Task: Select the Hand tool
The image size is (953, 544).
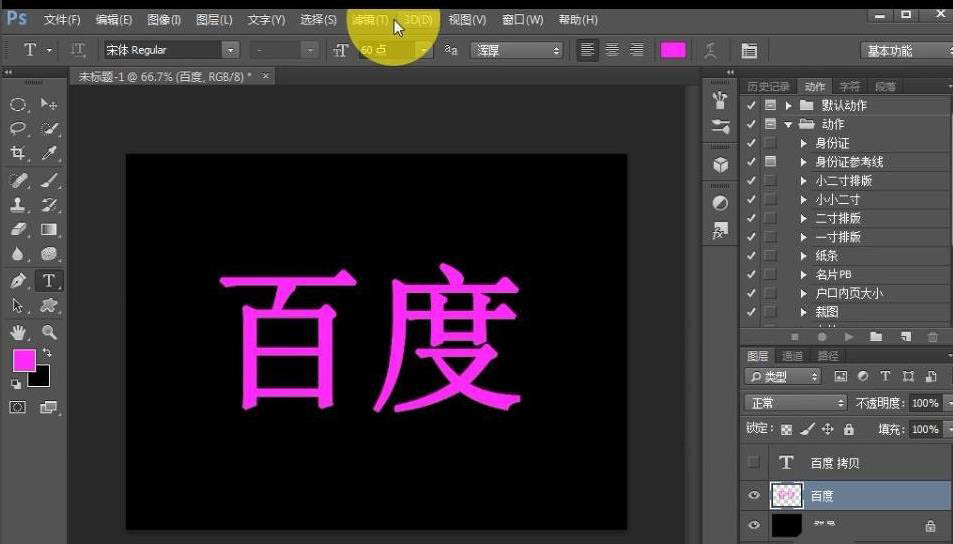Action: pyautogui.click(x=18, y=332)
